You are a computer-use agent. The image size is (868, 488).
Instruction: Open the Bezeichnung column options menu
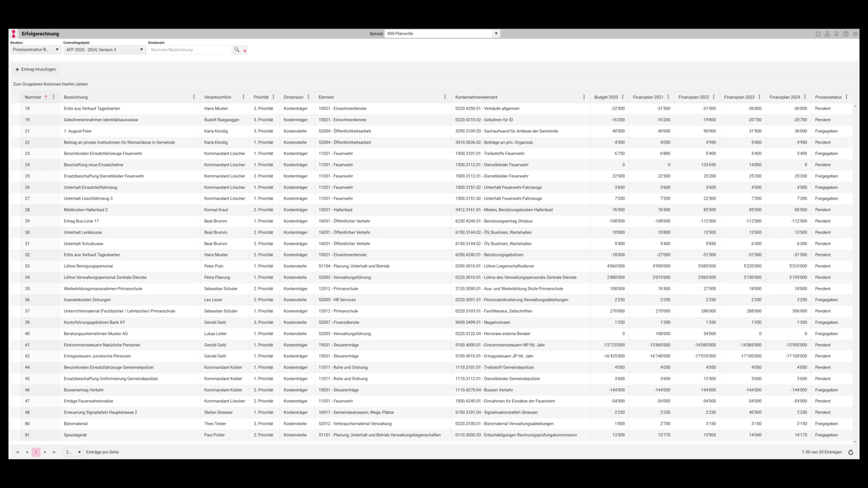click(194, 97)
